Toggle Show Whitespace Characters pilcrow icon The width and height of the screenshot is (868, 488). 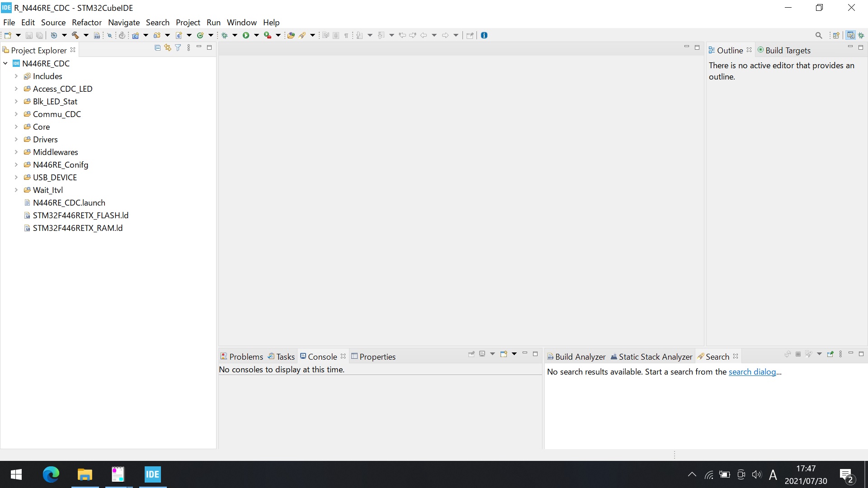click(x=346, y=35)
